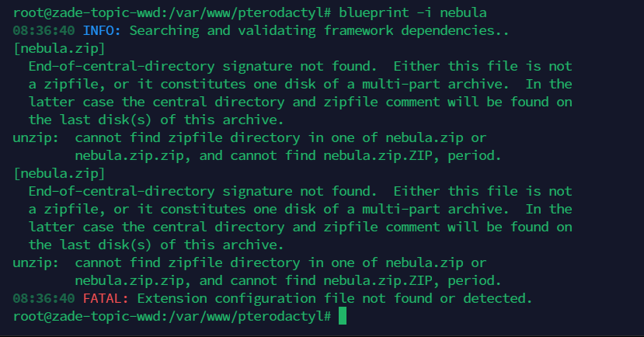
Task: Click the top root@zade-topic-wwd prompt
Action: click(x=172, y=12)
